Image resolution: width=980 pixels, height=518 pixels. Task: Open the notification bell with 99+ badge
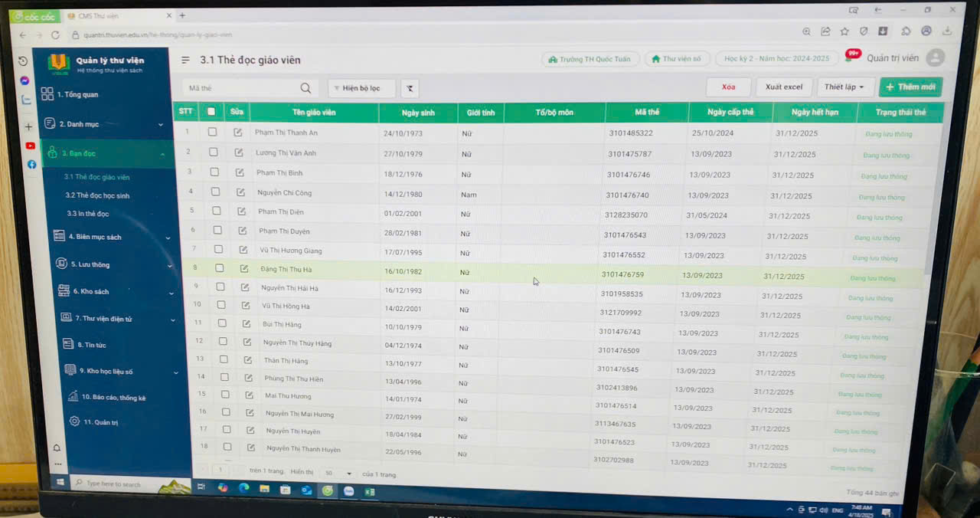click(849, 57)
